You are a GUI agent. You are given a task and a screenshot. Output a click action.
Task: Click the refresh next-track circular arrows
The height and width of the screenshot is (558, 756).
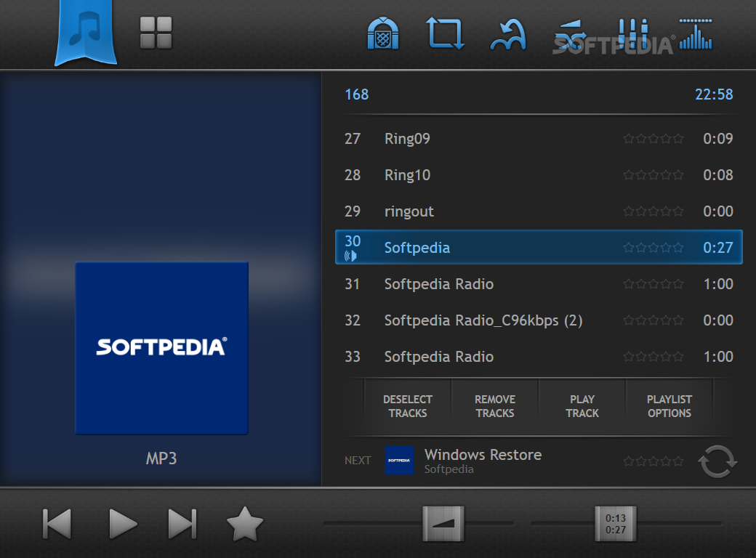pyautogui.click(x=717, y=461)
